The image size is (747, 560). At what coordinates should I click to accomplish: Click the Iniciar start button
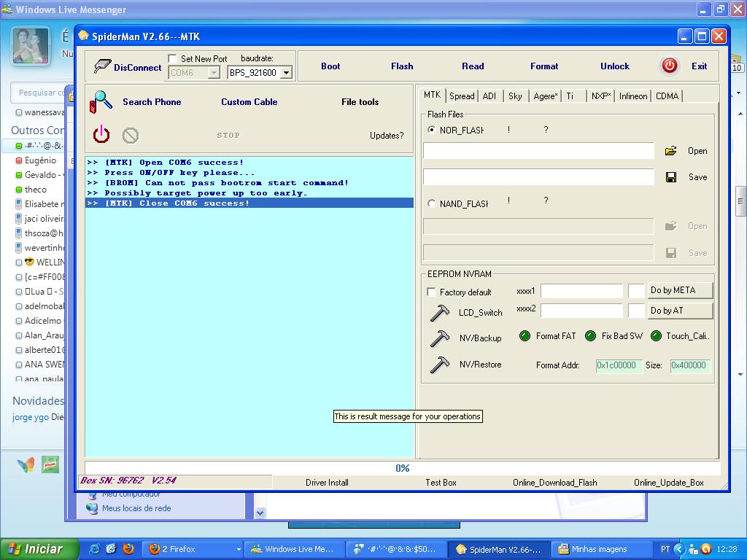[39, 549]
